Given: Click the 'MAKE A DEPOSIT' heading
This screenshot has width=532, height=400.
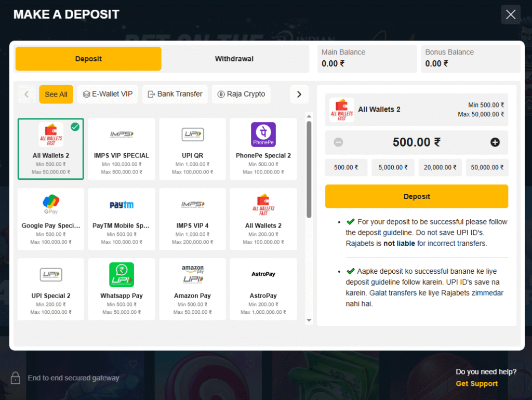Looking at the screenshot, I should (x=66, y=14).
